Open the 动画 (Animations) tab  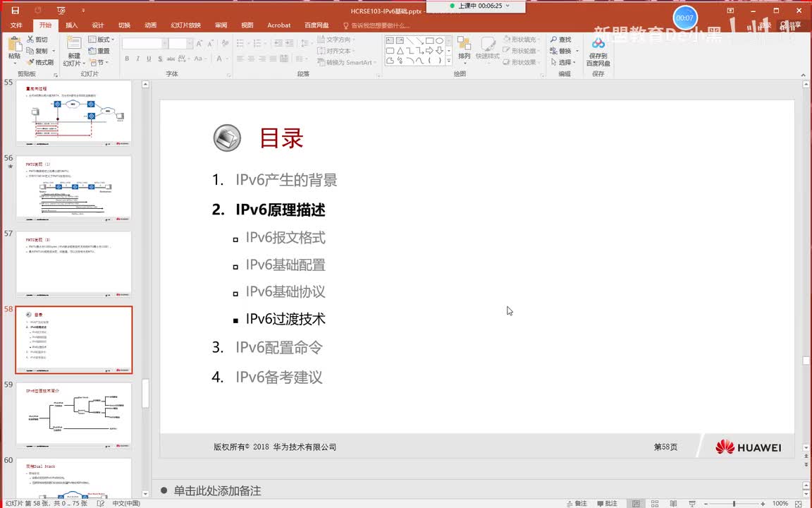coord(151,25)
